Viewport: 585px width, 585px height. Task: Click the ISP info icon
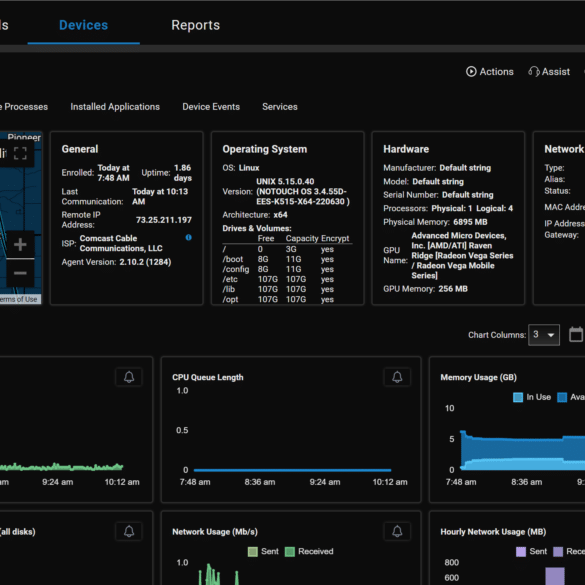(x=188, y=237)
